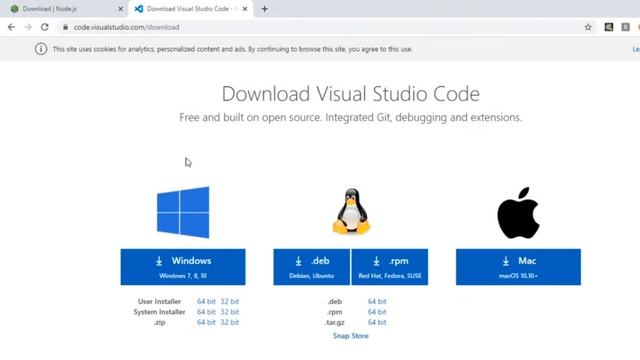The width and height of the screenshot is (640, 360).
Task: Close the Download Node.js tab
Action: pos(120,9)
